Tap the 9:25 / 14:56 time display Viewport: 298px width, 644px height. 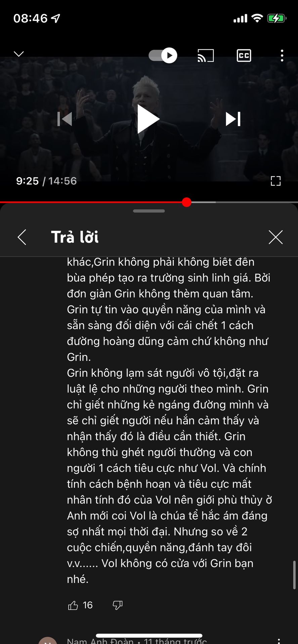coord(46,181)
